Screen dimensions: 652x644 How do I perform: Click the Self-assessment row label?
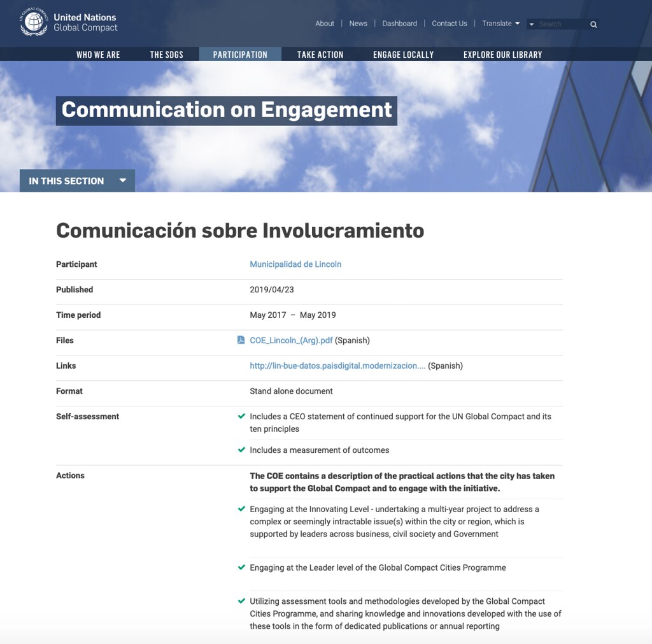tap(88, 417)
